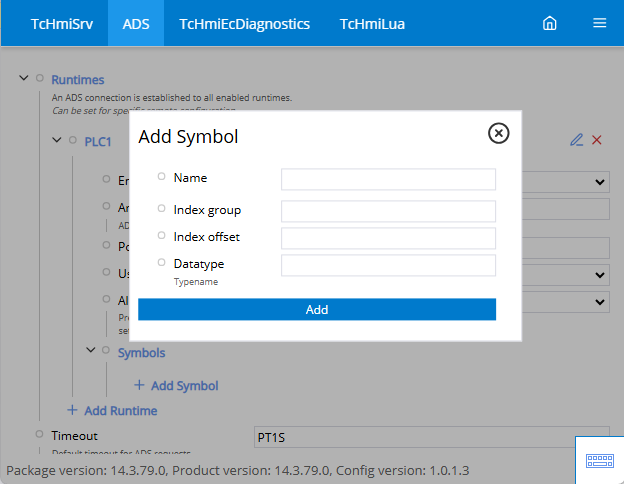The height and width of the screenshot is (484, 624).
Task: Toggle circle marker beside Timeout
Action: (x=39, y=434)
